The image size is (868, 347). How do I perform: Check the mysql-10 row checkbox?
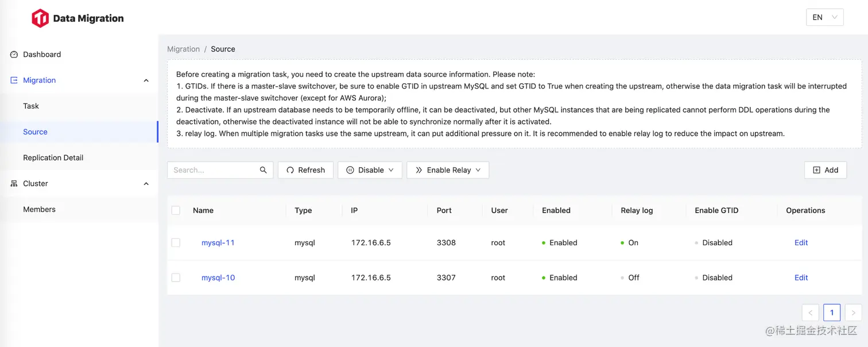176,277
